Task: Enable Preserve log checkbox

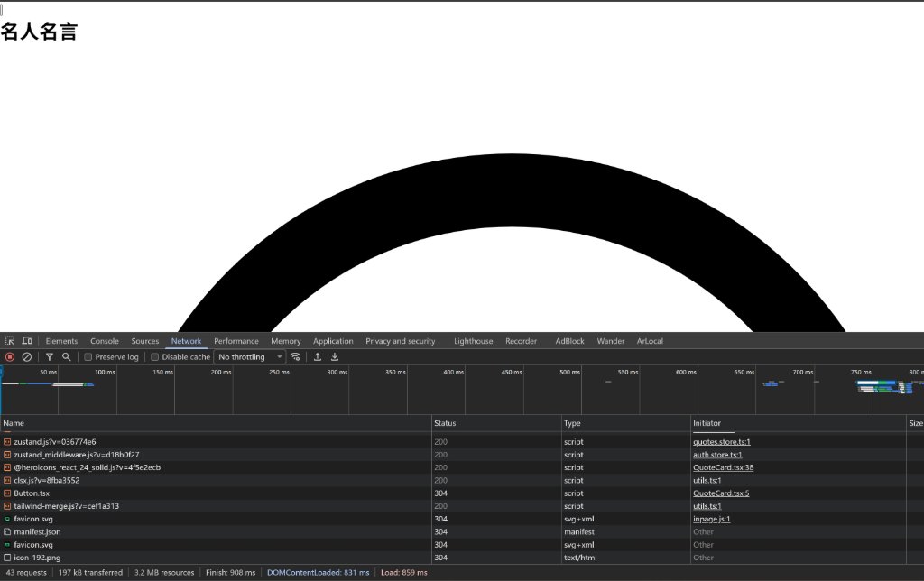Action: (88, 357)
